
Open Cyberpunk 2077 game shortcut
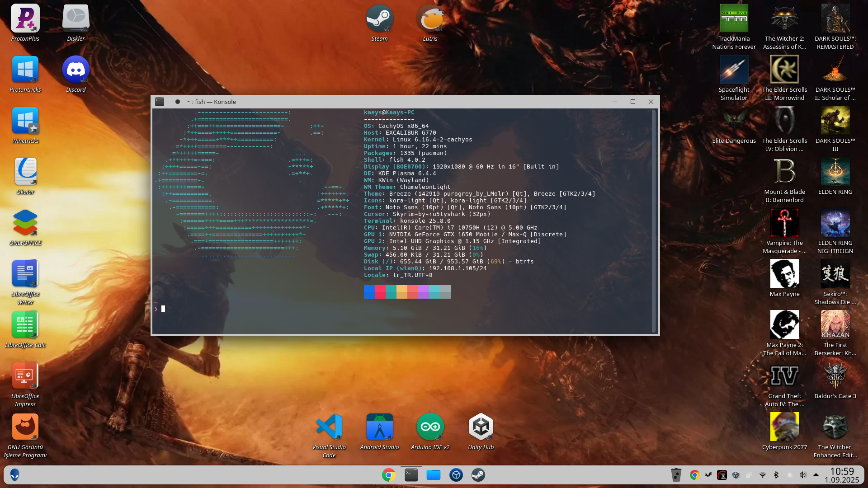[x=784, y=427]
